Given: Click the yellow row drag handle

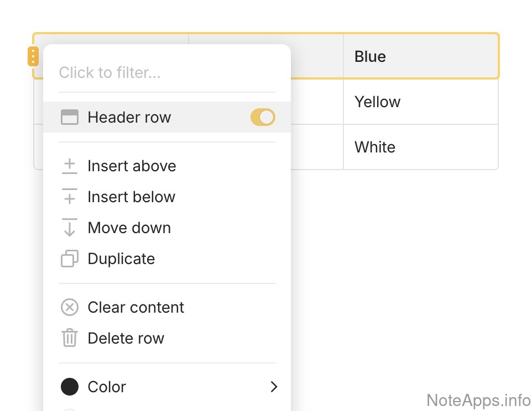Looking at the screenshot, I should point(33,56).
